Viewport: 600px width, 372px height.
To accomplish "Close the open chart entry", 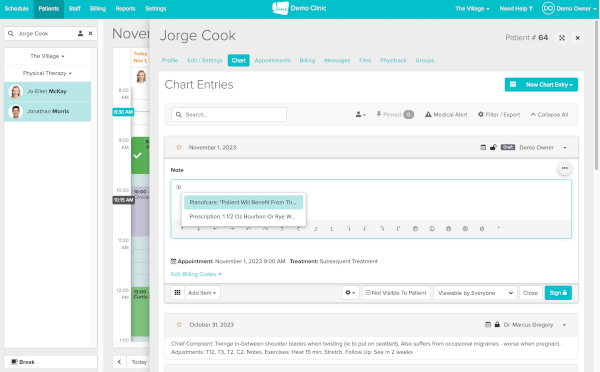I will pos(530,293).
